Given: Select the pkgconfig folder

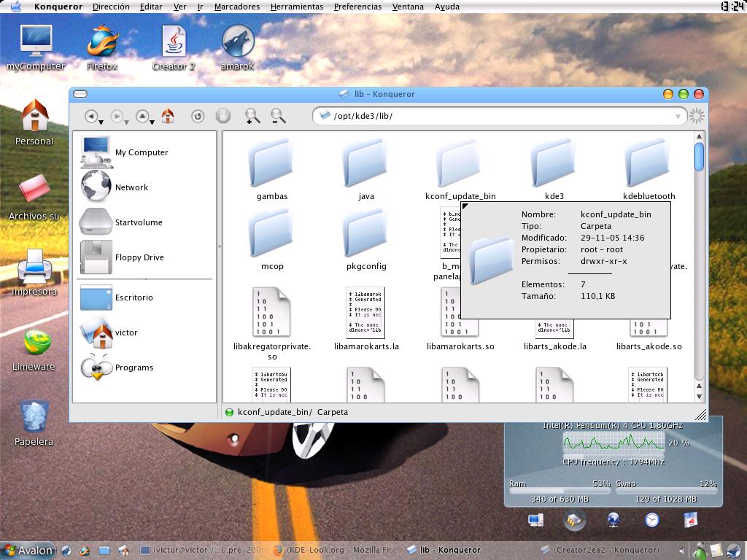Looking at the screenshot, I should click(x=366, y=239).
